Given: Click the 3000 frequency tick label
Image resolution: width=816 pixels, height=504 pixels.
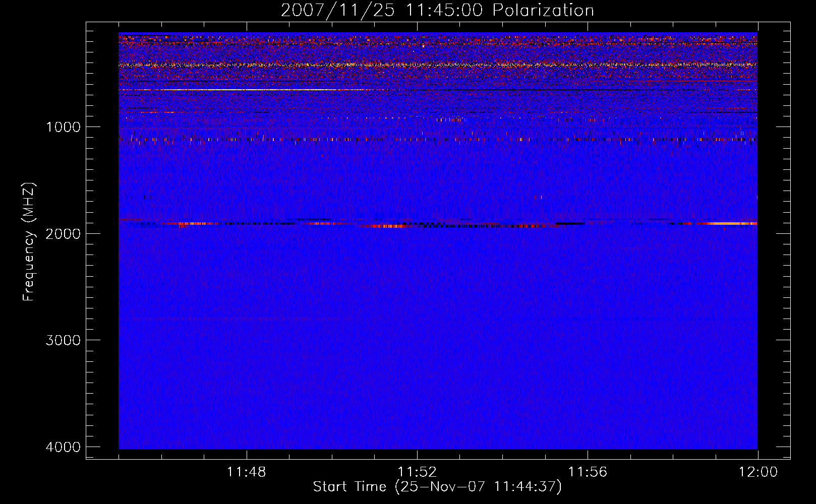Looking at the screenshot, I should pos(63,340).
